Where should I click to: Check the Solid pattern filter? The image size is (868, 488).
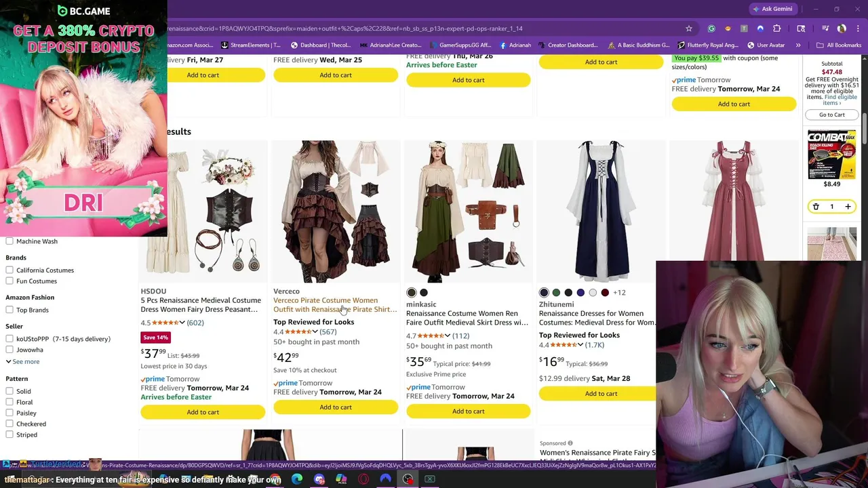point(9,391)
